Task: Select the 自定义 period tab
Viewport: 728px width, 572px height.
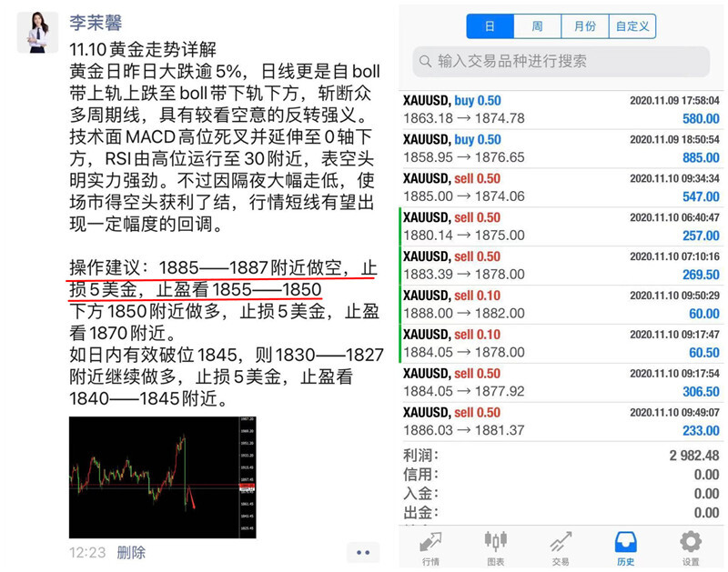Action: tap(632, 26)
